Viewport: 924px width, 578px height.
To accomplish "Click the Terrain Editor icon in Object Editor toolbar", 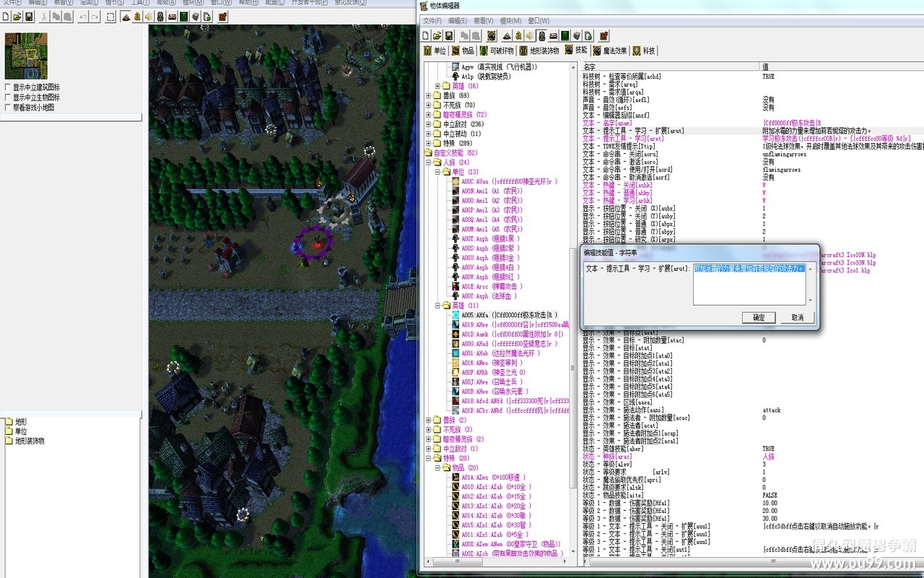I will [507, 35].
